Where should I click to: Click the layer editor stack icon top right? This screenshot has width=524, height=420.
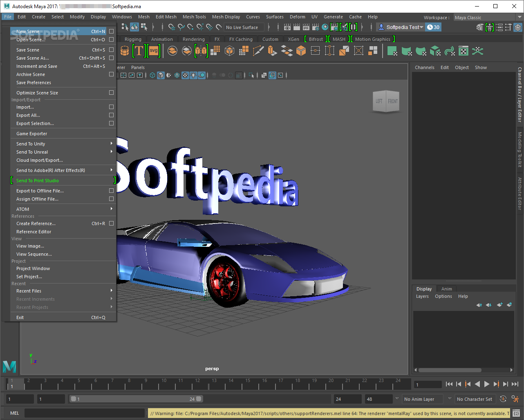pos(518,27)
